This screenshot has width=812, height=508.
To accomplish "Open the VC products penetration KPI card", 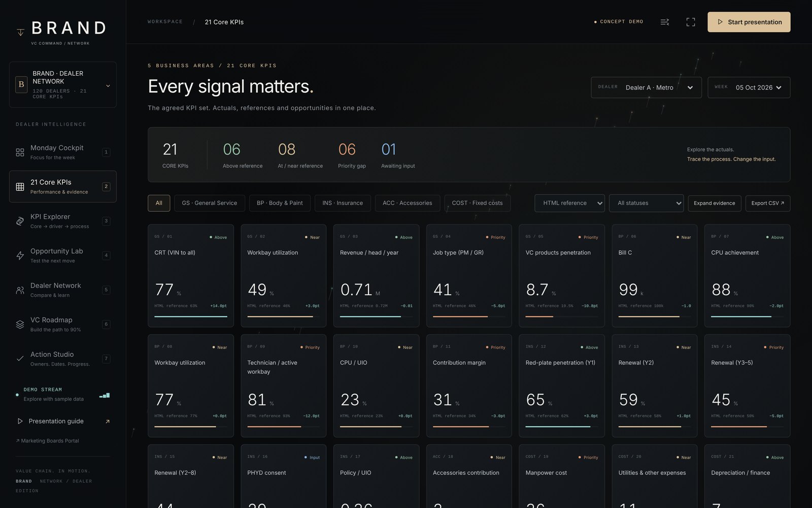I will (562, 275).
